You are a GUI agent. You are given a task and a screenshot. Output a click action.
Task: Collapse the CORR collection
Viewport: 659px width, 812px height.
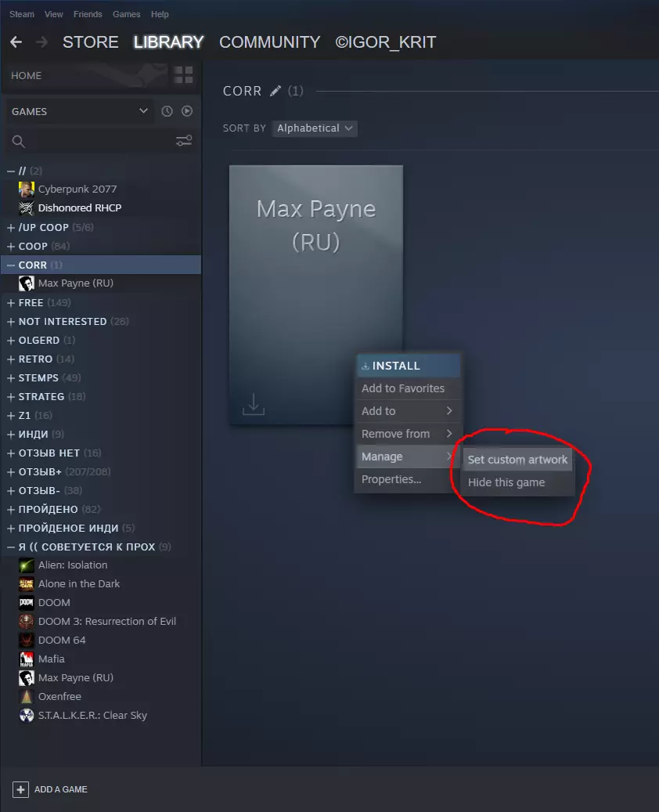tap(11, 265)
